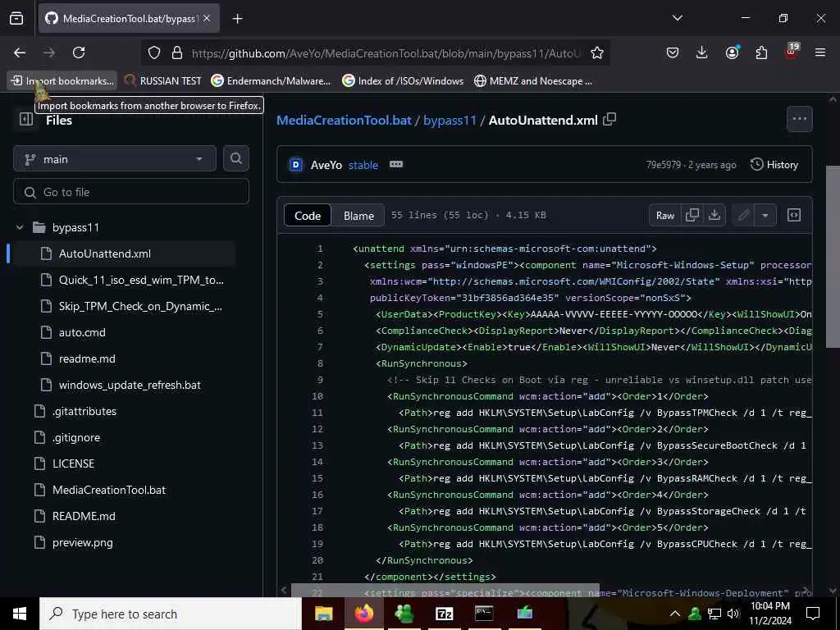
Task: Click the taskbar search box
Action: (x=171, y=614)
